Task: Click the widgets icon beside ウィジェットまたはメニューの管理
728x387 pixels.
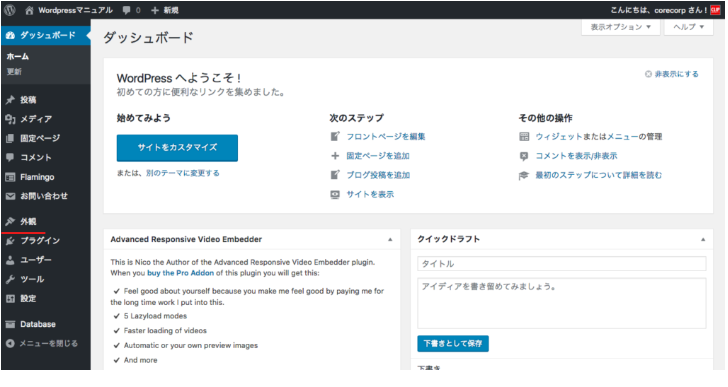Action: click(x=524, y=136)
